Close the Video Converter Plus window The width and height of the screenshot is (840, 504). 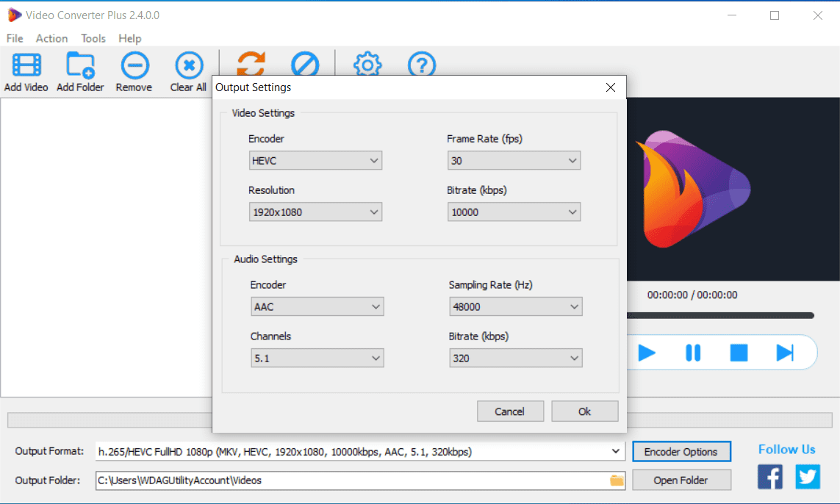(x=817, y=15)
